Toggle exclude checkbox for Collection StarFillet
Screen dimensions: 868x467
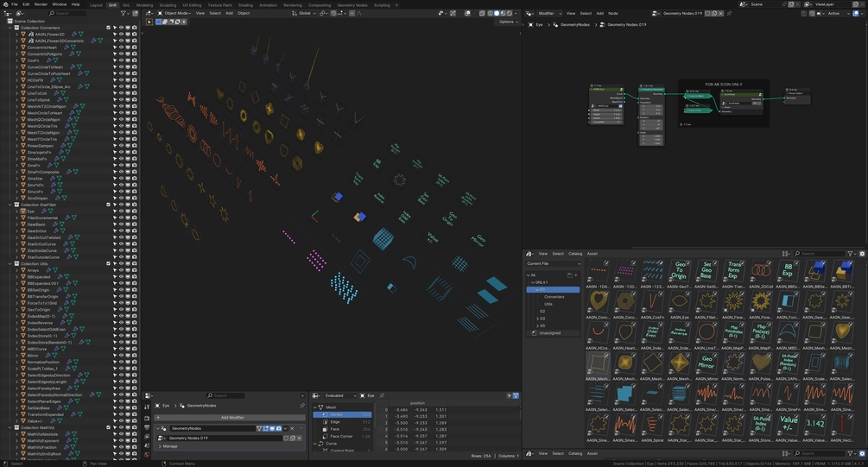click(x=109, y=205)
